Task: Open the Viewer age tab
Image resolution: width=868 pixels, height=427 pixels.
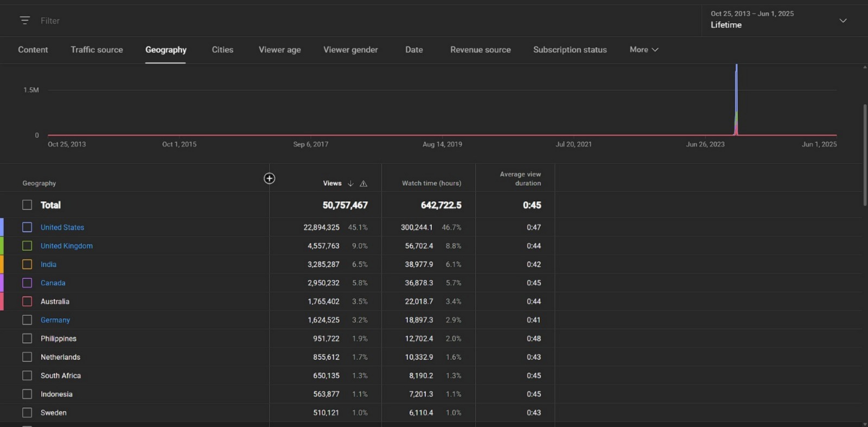Action: (279, 49)
